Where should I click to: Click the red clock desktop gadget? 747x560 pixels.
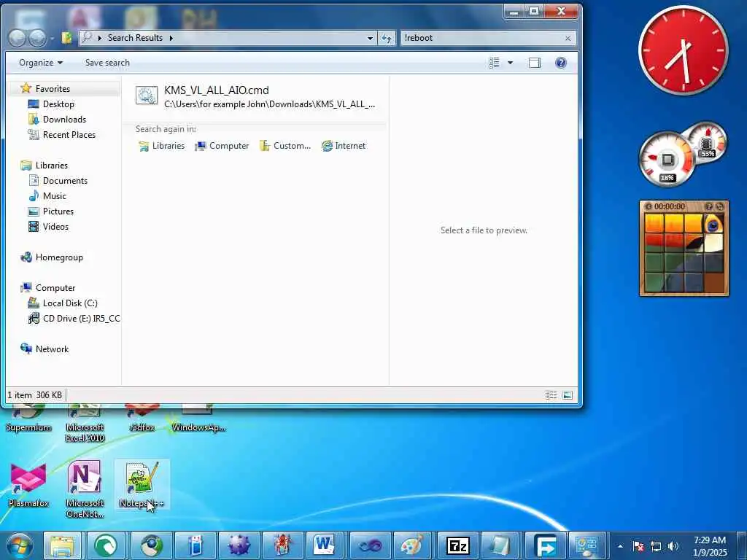[683, 50]
